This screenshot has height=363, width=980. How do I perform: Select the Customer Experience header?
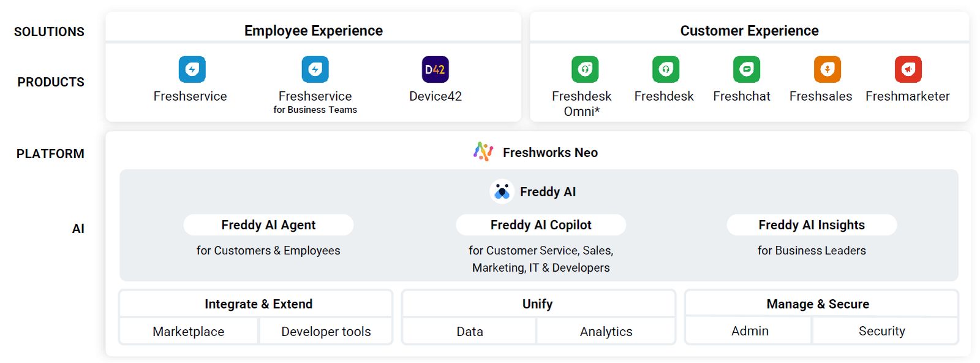749,31
